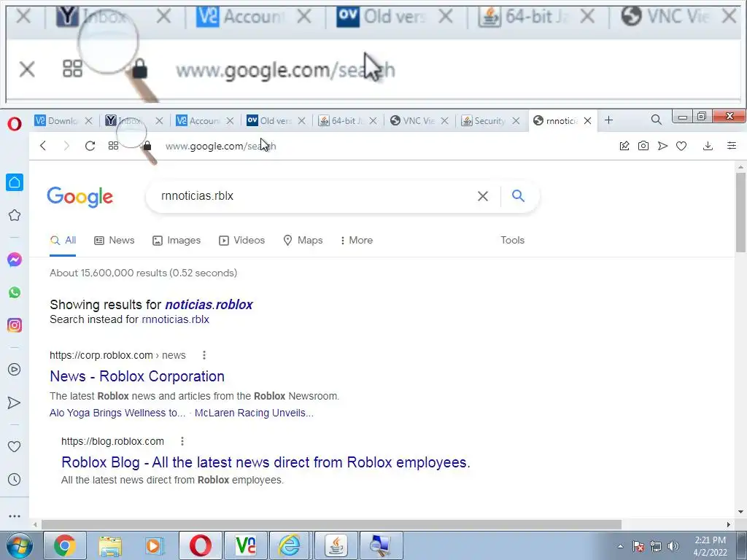Open sidebar three-dot setup
The image size is (747, 560).
(x=15, y=516)
